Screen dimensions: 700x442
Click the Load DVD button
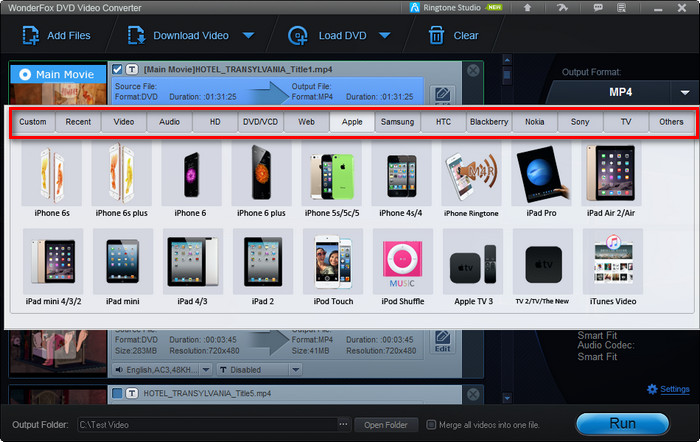[x=328, y=35]
